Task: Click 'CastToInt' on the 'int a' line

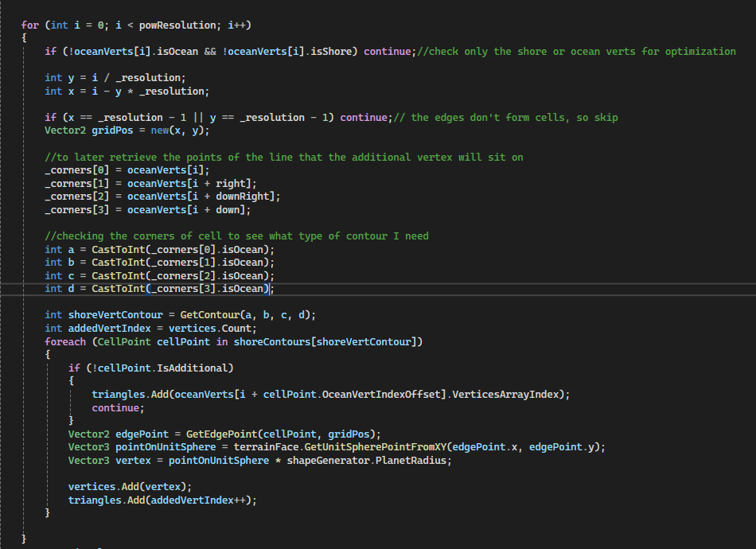Action: tap(118, 249)
